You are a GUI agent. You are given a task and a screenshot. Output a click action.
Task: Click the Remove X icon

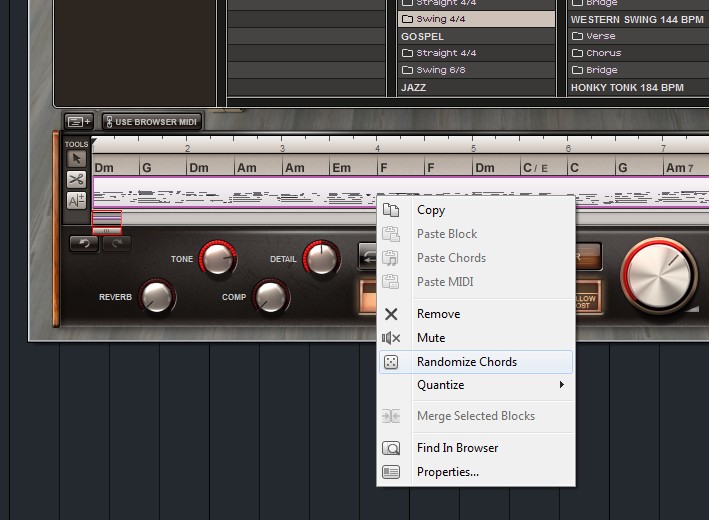391,314
